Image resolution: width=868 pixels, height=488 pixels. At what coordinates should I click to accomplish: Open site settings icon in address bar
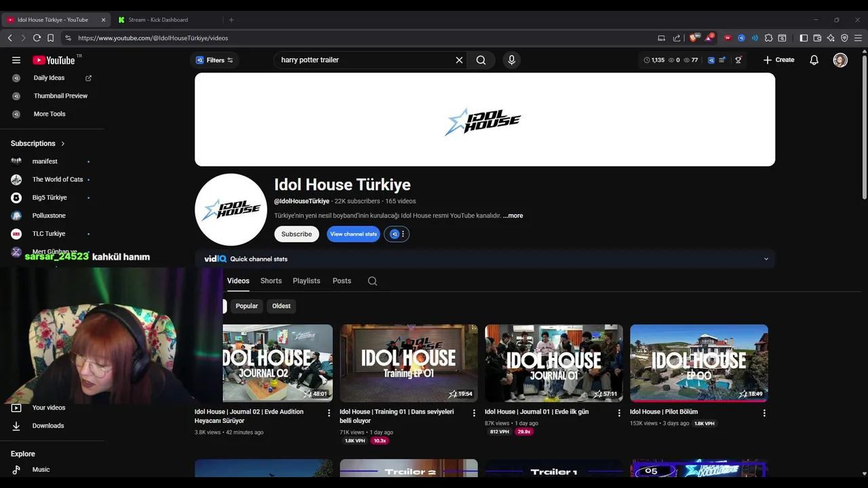[x=68, y=38]
